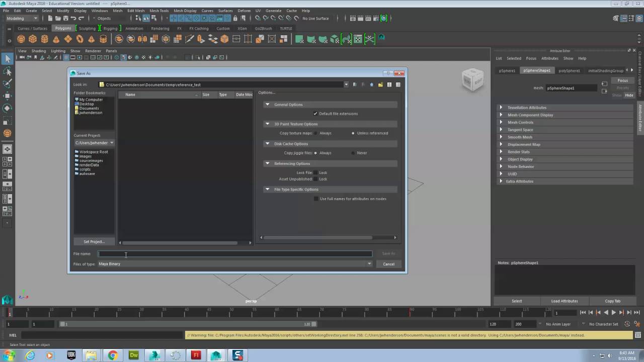
Task: Open the Edit Mesh menu
Action: [136, 11]
